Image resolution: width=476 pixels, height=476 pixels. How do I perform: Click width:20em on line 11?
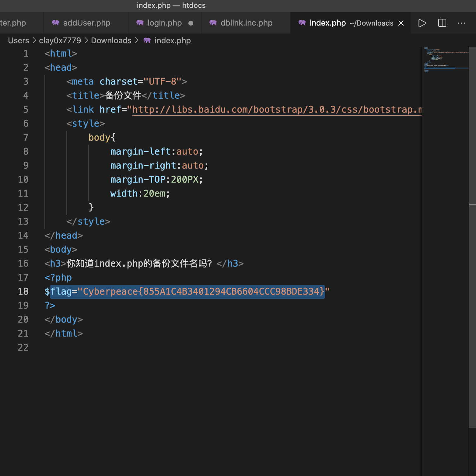(x=140, y=193)
